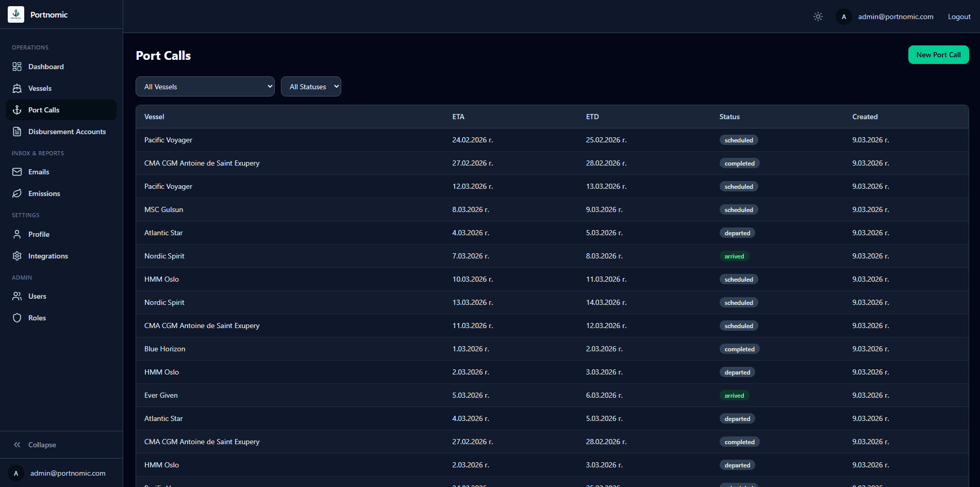Open the All Statuses filter dropdown
Viewport: 980px width, 487px height.
coord(311,86)
